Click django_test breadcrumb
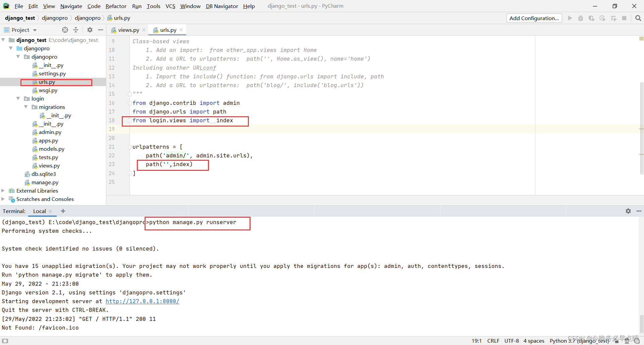 pyautogui.click(x=20, y=18)
